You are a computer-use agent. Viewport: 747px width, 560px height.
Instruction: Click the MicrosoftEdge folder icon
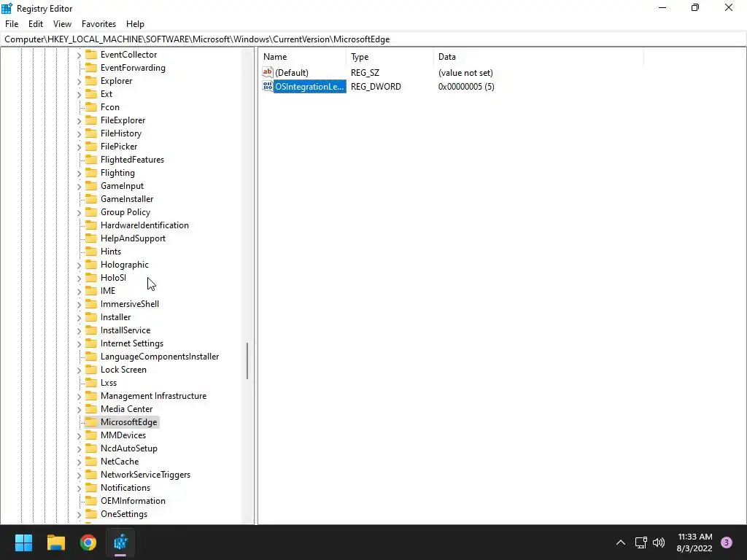(x=91, y=422)
